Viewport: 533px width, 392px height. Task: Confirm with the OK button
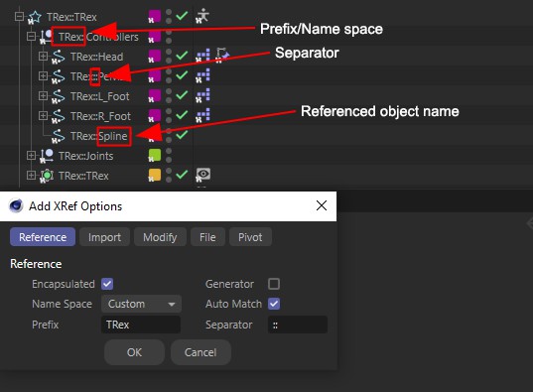[134, 352]
